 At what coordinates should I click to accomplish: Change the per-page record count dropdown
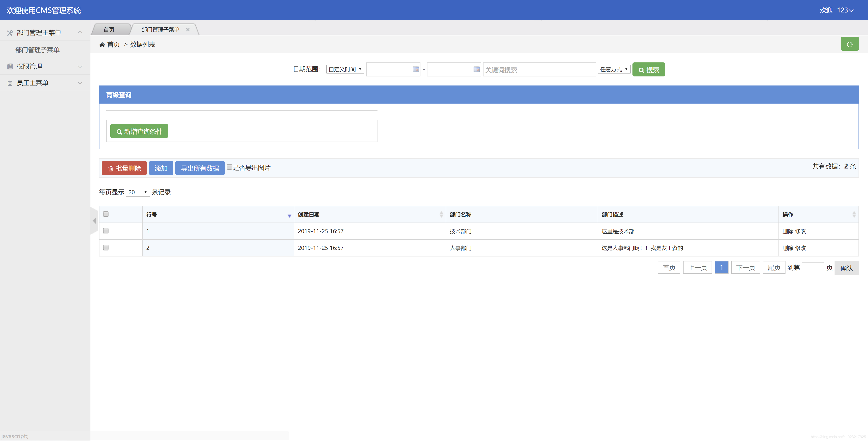click(x=138, y=192)
